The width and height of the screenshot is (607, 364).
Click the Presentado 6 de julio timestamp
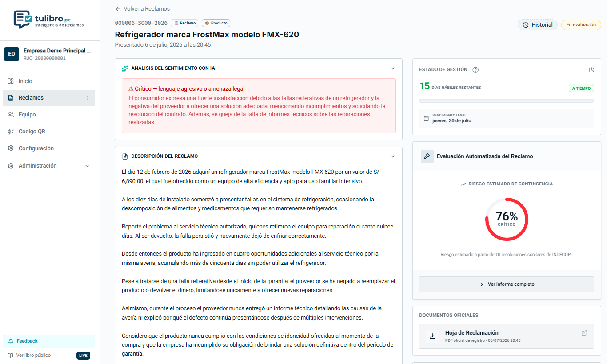[163, 45]
